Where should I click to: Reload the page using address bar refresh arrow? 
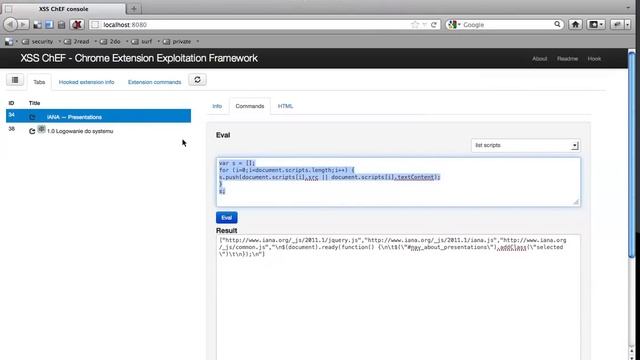coord(434,25)
